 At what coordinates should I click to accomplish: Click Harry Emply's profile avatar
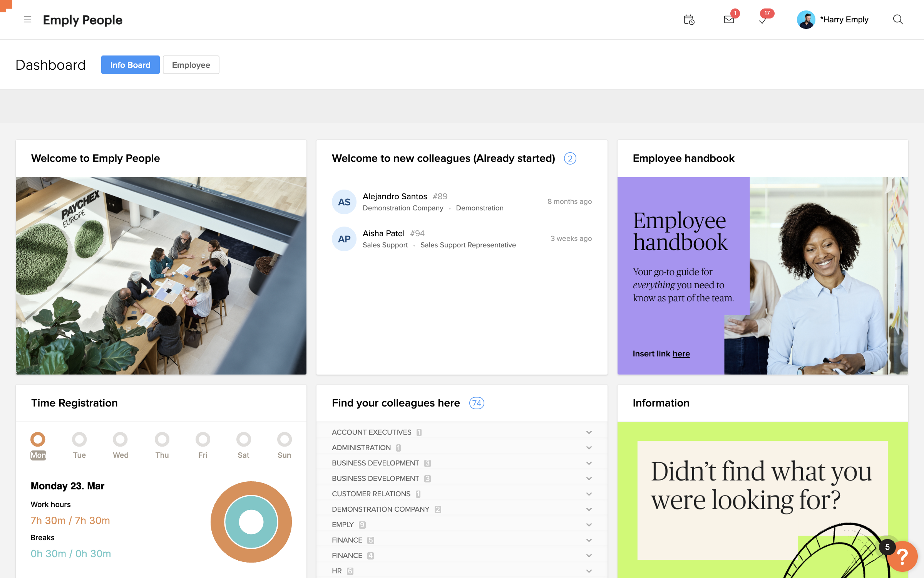tap(806, 20)
